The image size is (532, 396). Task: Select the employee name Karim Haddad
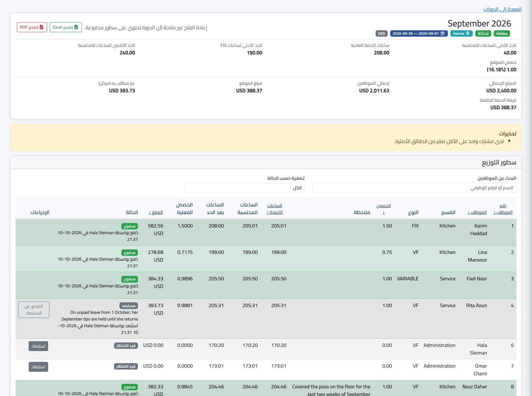point(479,230)
